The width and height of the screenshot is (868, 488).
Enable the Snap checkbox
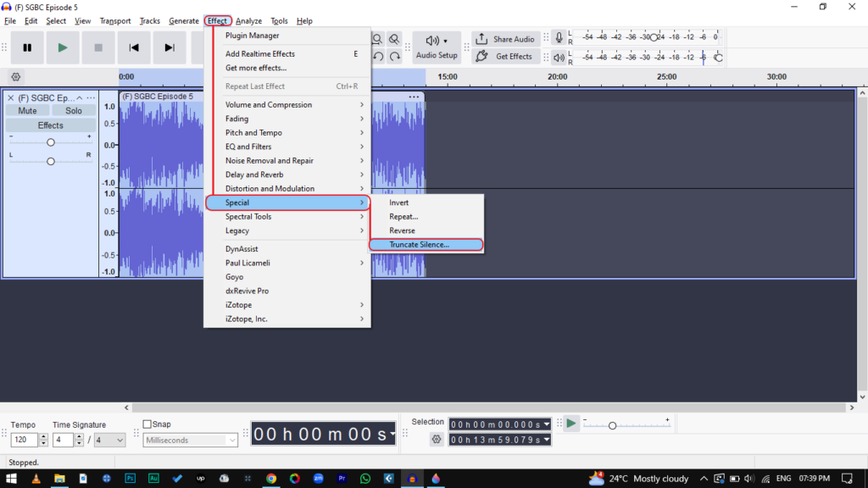(x=147, y=424)
